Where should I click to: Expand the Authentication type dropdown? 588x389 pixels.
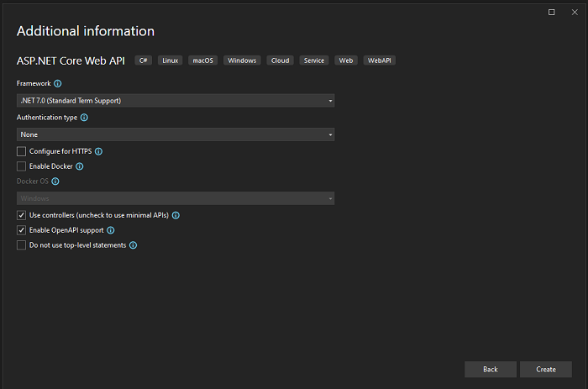point(176,134)
